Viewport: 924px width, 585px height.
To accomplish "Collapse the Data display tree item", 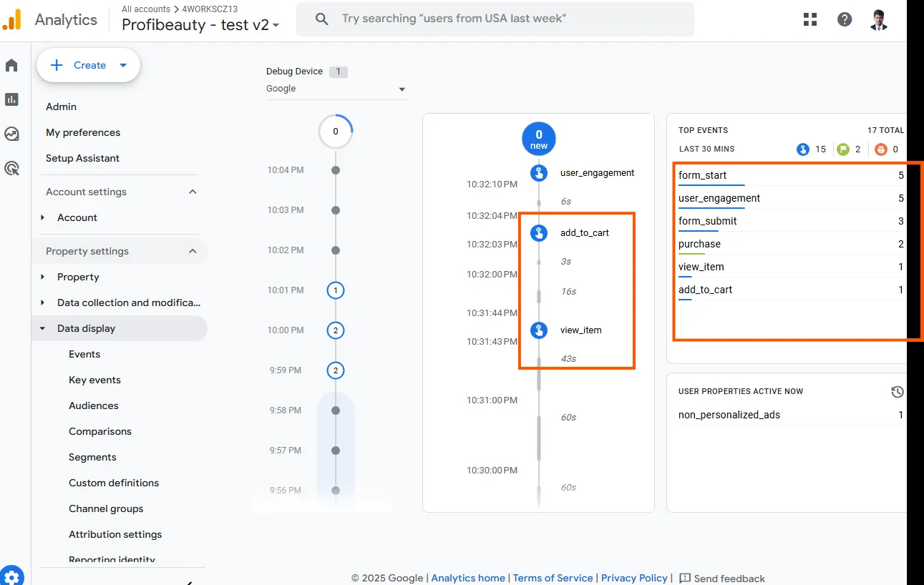I will [x=42, y=328].
